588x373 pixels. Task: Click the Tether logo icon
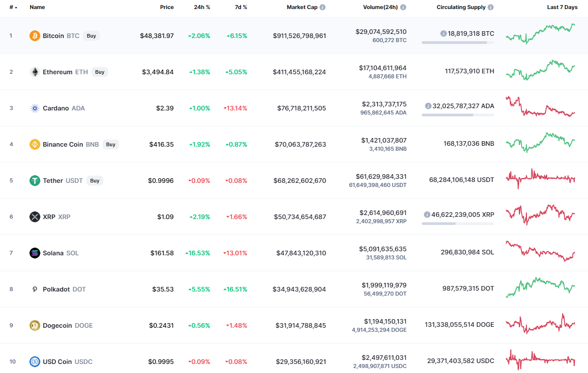pos(35,181)
